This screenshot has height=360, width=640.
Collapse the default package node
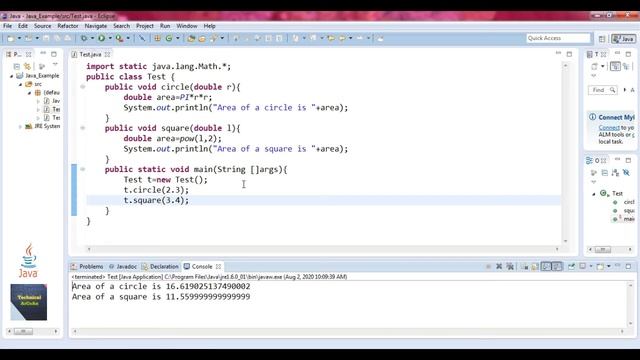coord(29,93)
